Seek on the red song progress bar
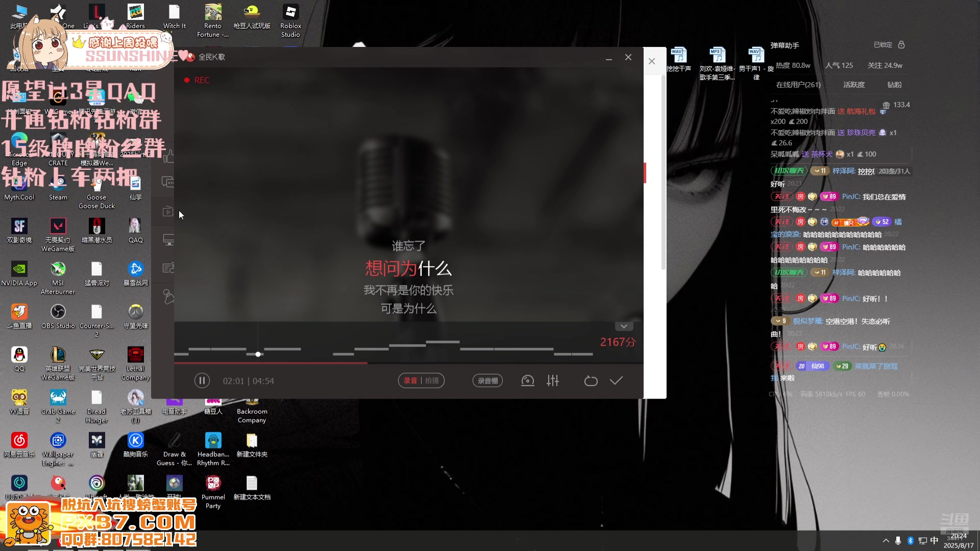Screen dimensions: 980x551 (408, 363)
